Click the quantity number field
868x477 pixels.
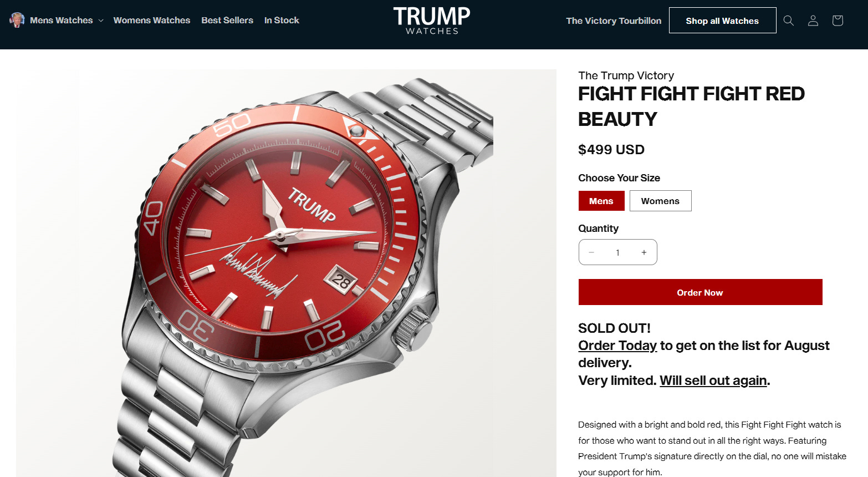tap(617, 252)
